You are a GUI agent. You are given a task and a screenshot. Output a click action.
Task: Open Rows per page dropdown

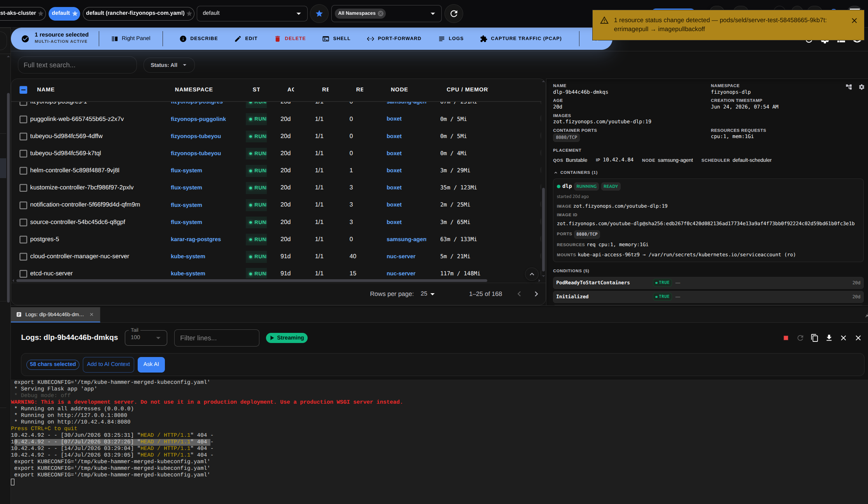(427, 294)
